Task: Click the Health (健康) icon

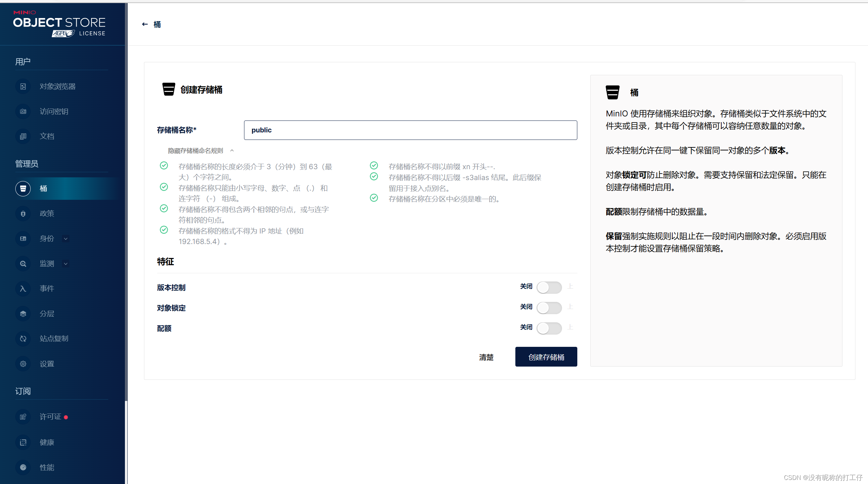Action: point(23,442)
